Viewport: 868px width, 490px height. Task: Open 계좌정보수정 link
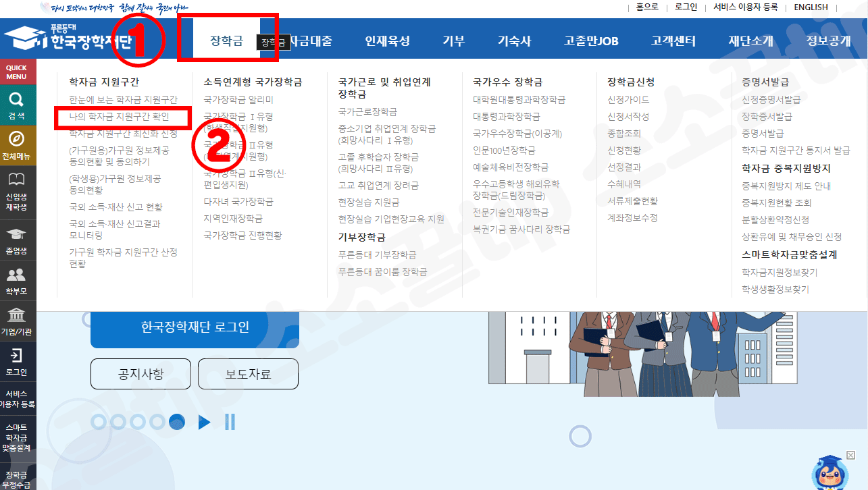pos(632,217)
